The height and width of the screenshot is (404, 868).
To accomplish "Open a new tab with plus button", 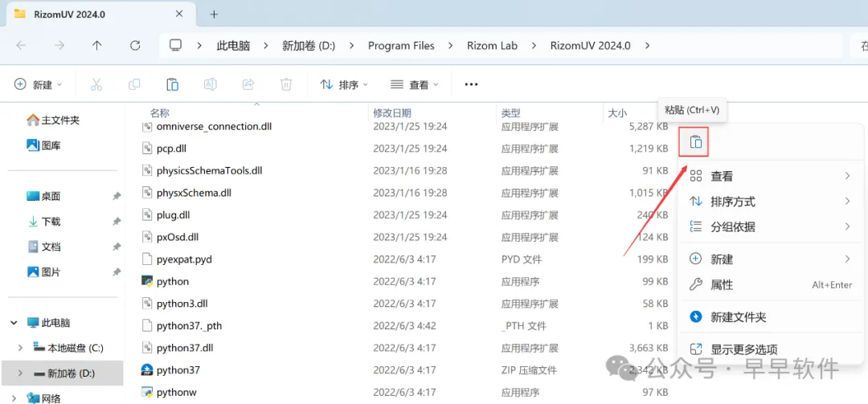I will [215, 14].
